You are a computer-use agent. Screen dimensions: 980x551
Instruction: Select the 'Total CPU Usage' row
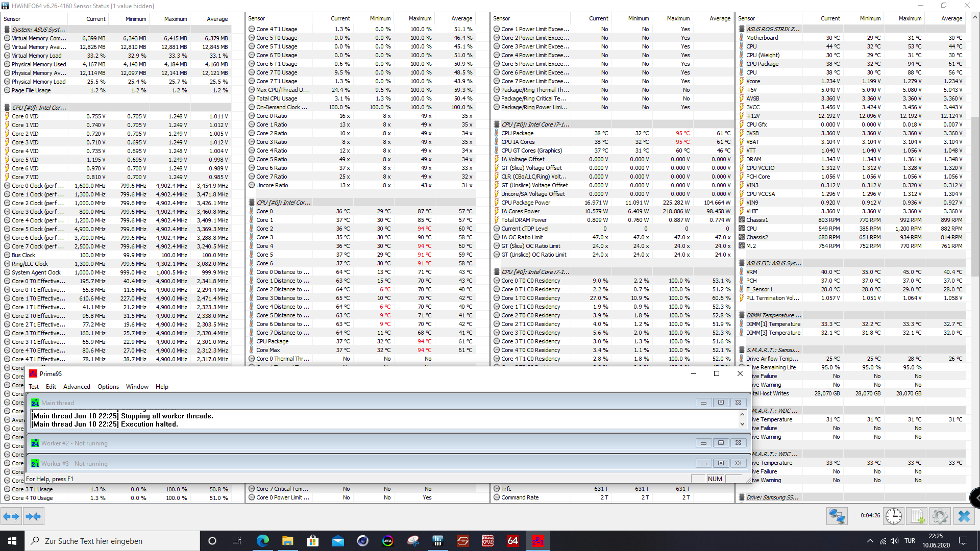361,98
